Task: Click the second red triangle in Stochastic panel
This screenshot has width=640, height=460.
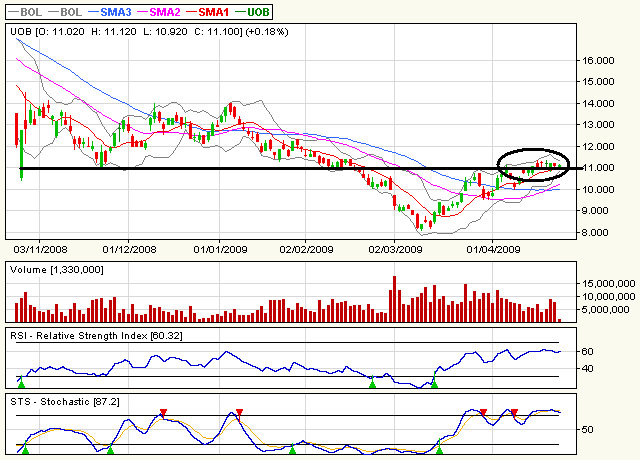Action: (240, 412)
